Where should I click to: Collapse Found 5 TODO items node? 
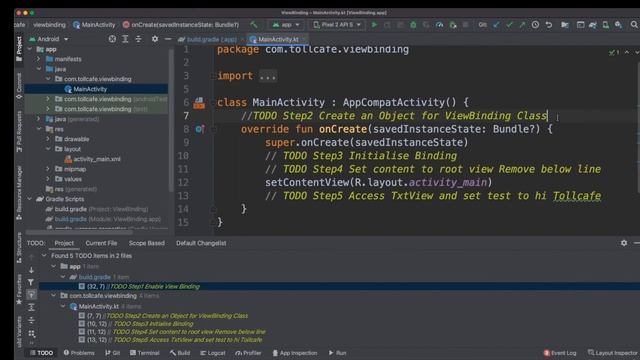coord(44,256)
